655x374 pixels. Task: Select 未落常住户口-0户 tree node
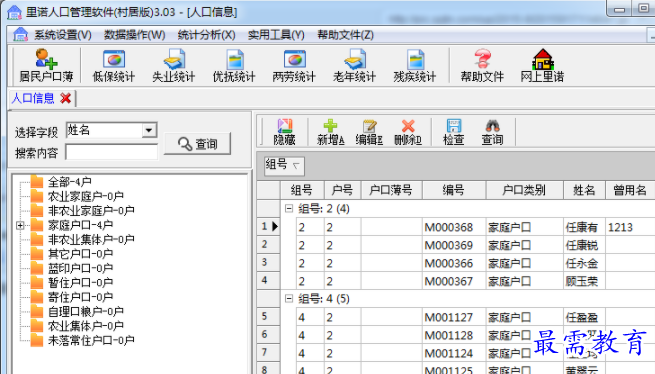pyautogui.click(x=91, y=341)
